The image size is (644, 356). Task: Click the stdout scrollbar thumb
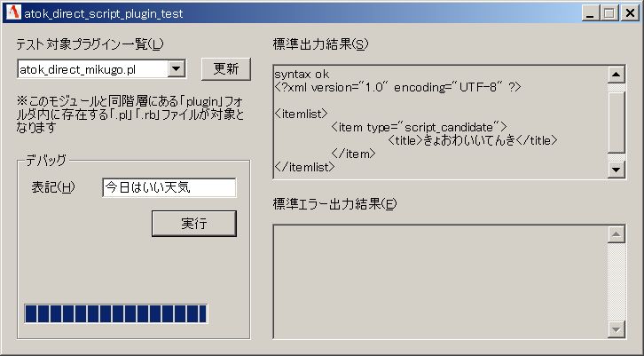pyautogui.click(x=616, y=122)
